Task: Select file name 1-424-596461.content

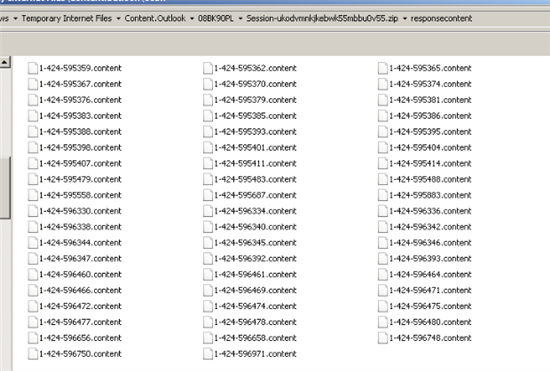Action: click(255, 274)
